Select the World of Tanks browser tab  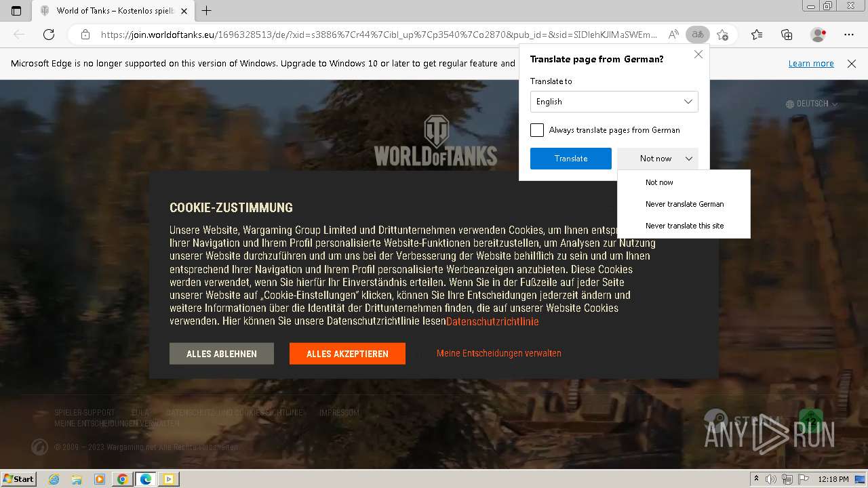coord(114,11)
